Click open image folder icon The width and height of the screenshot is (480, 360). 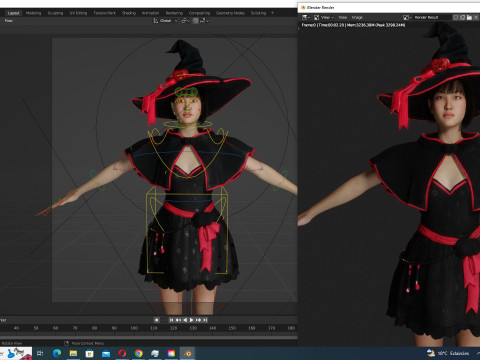469,17
